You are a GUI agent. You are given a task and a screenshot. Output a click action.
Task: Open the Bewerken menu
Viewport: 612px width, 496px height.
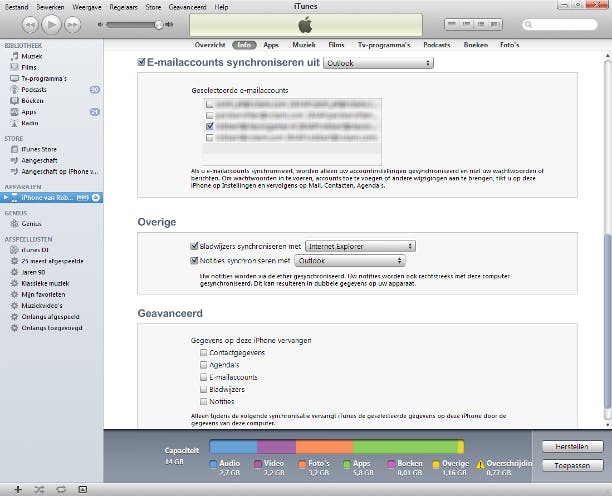pyautogui.click(x=50, y=7)
